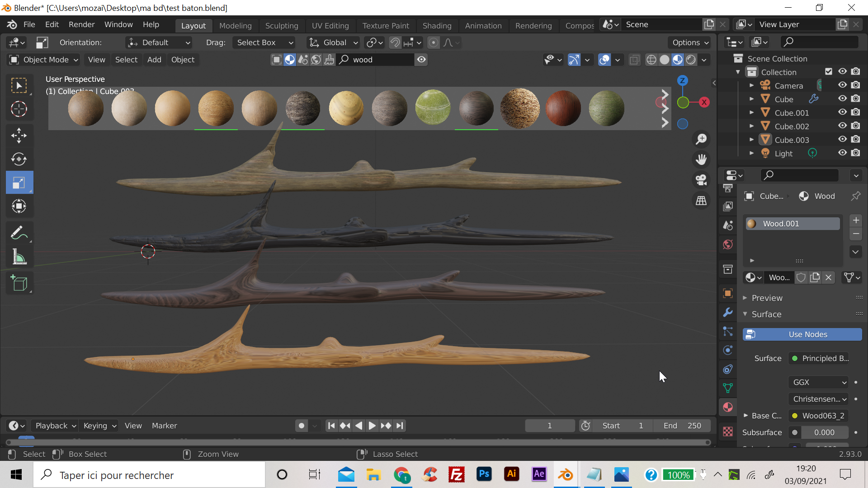Screen dimensions: 868x488
Task: Uncheck the Collection exclude checkbox
Action: point(829,71)
